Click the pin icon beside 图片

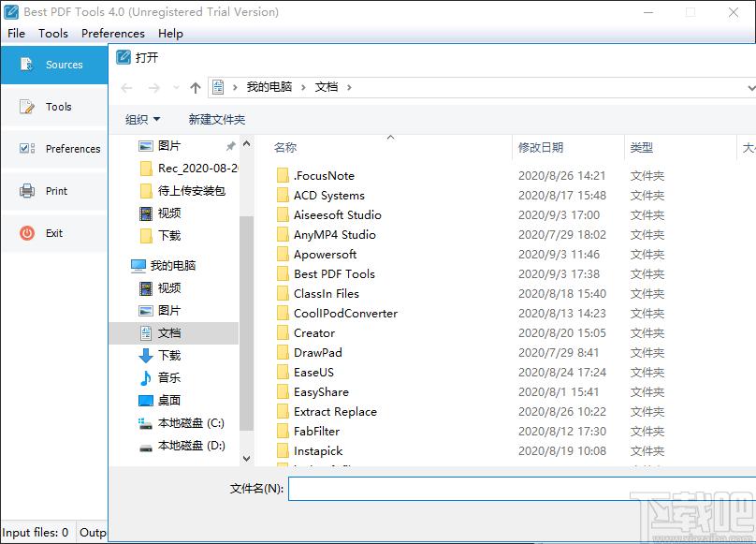click(231, 146)
